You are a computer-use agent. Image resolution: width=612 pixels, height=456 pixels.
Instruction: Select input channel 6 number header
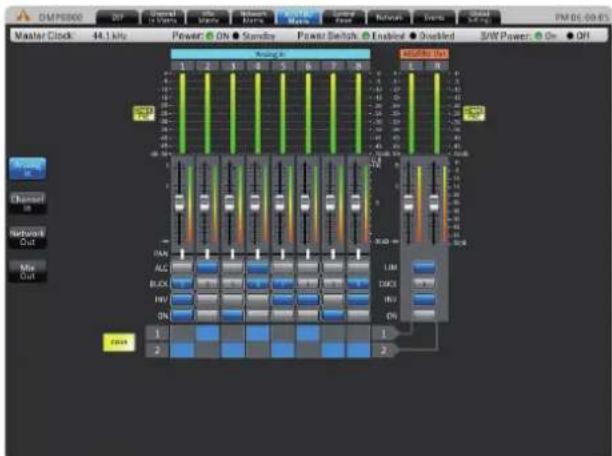click(308, 66)
